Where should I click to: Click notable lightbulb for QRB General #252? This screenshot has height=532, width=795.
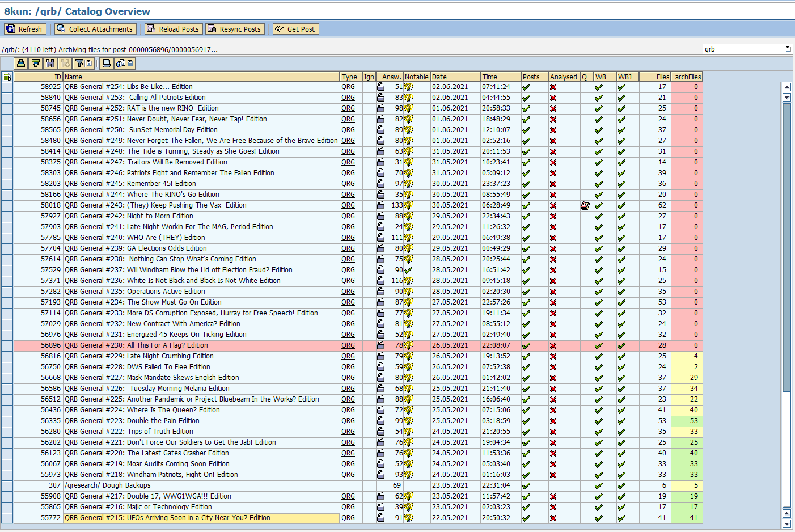pos(408,108)
